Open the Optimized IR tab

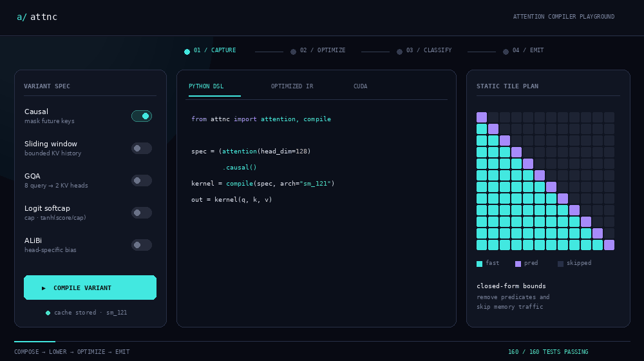[x=292, y=86]
